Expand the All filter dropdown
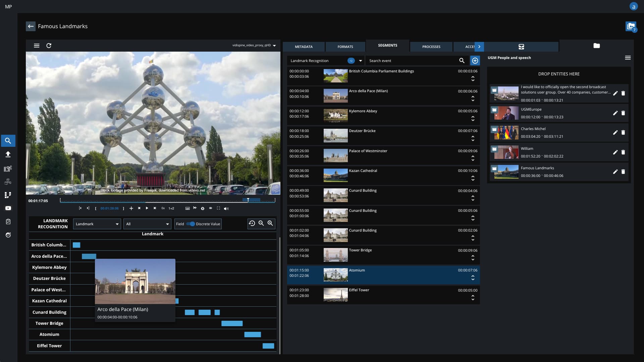 (x=147, y=224)
